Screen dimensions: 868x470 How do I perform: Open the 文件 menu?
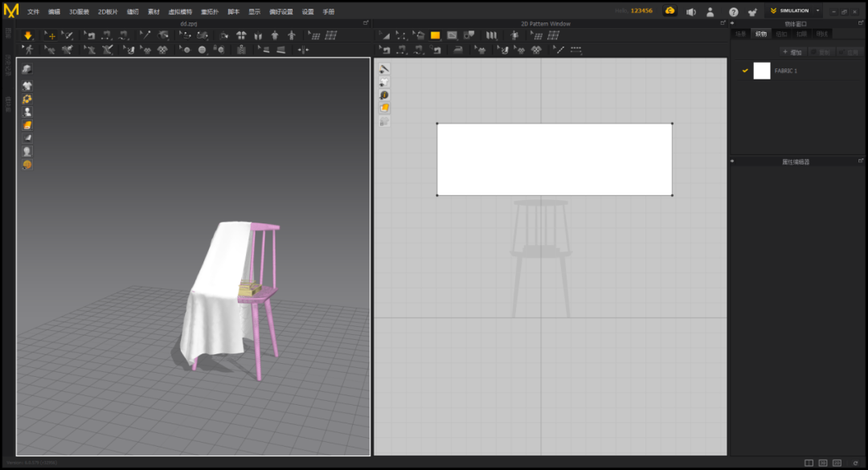point(33,12)
